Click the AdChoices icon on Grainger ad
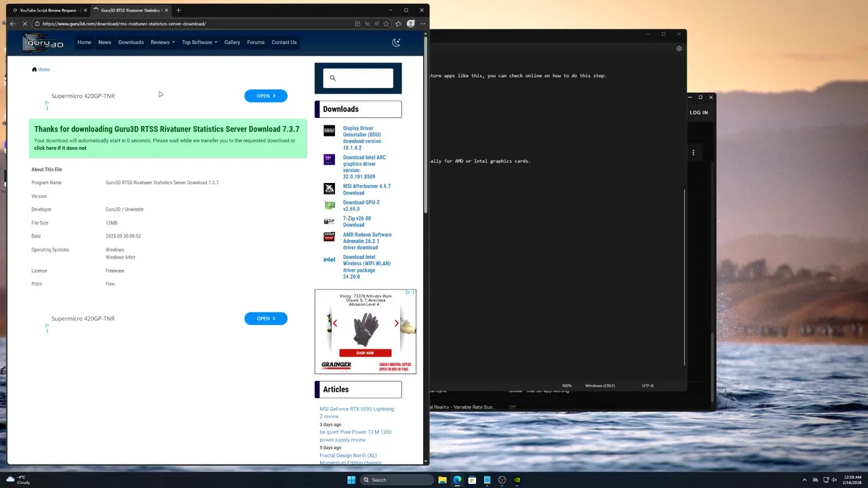868x488 pixels. tap(408, 292)
